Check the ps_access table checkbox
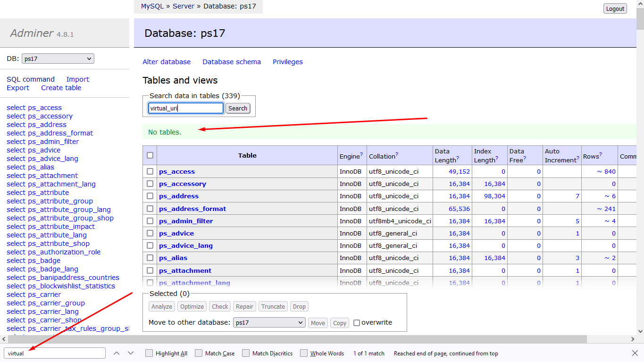644x362 pixels. 150,171
